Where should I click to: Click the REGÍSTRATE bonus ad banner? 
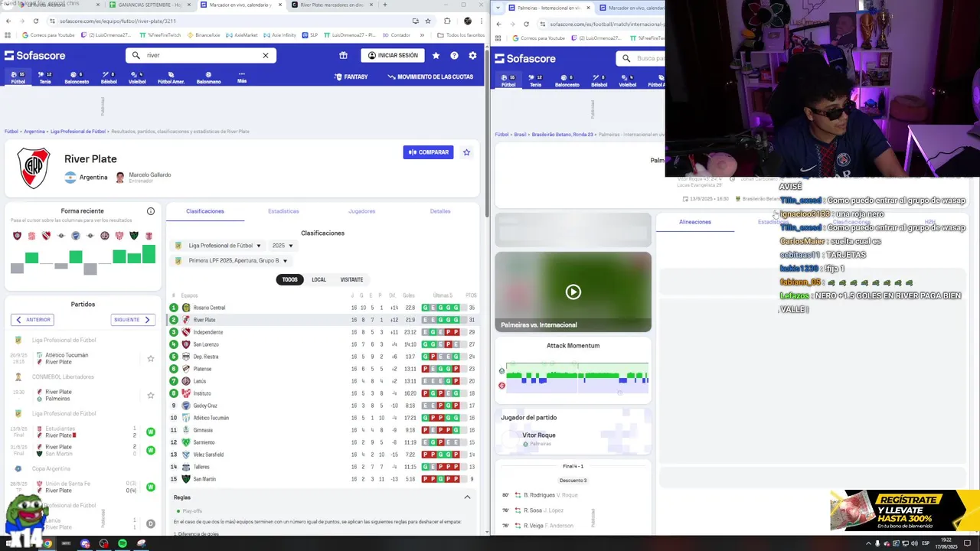(904, 511)
